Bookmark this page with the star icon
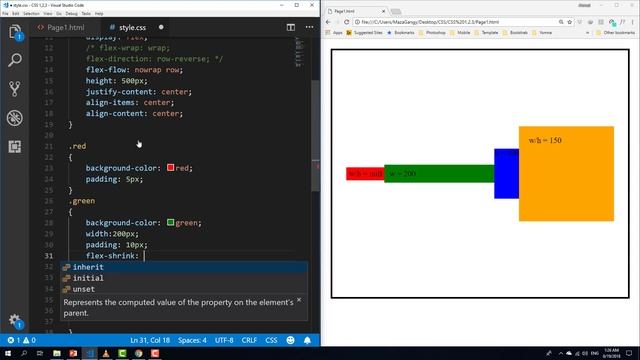This screenshot has width=640, height=360. pos(569,22)
